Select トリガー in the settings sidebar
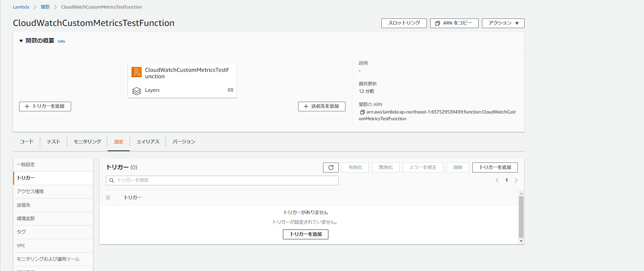The height and width of the screenshot is (271, 644). (x=53, y=178)
